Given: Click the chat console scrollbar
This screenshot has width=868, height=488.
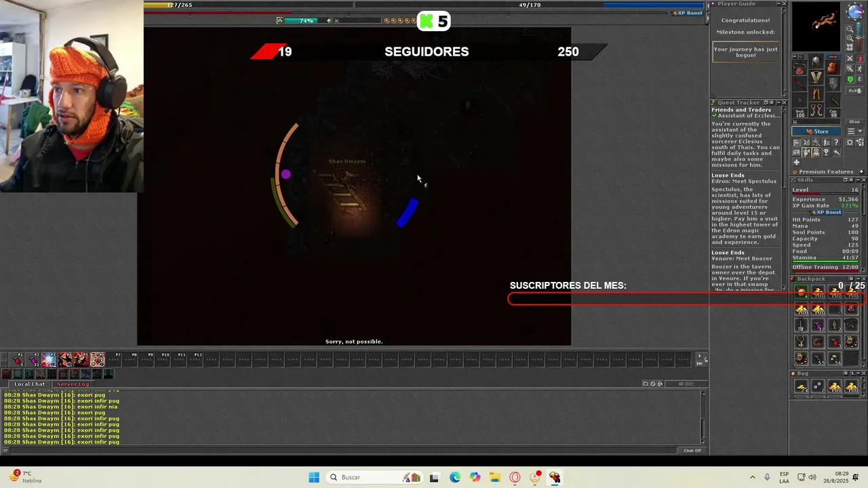Looking at the screenshot, I should coord(703,417).
